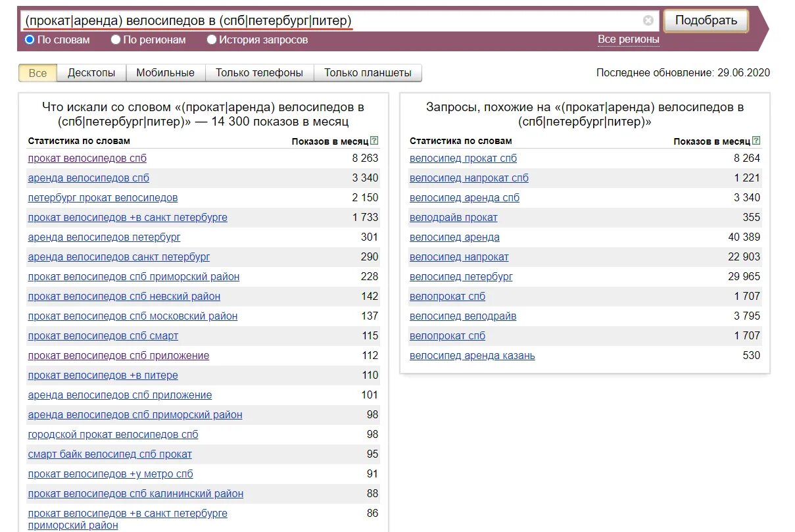The image size is (795, 532).
Task: Open 'велодрайв прокат' similar query
Action: (x=454, y=218)
